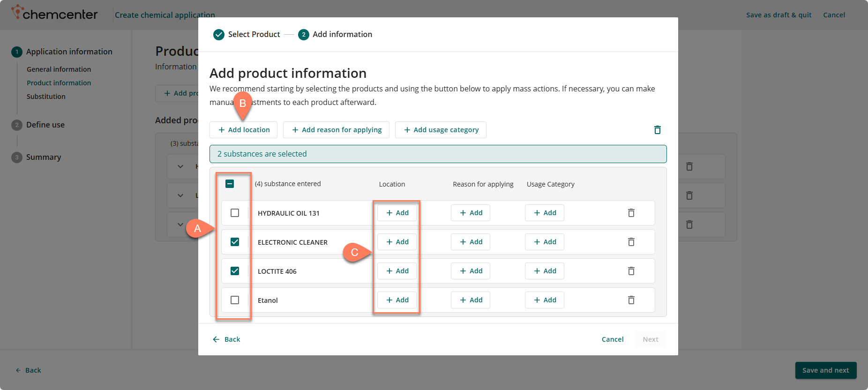
Task: Delete the Etanol substance row
Action: point(631,300)
